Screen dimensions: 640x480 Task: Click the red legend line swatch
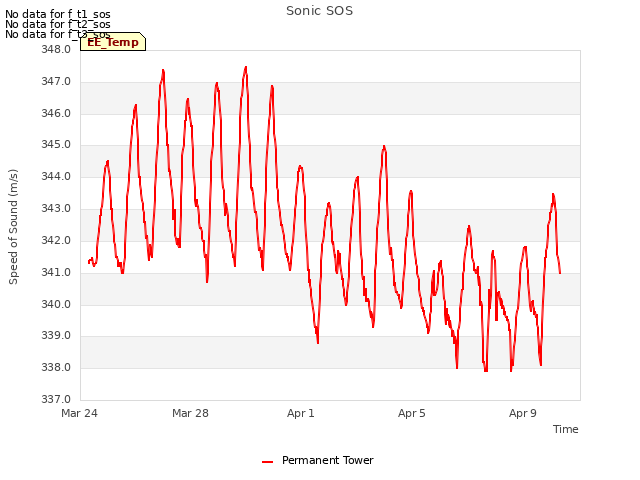tap(267, 462)
